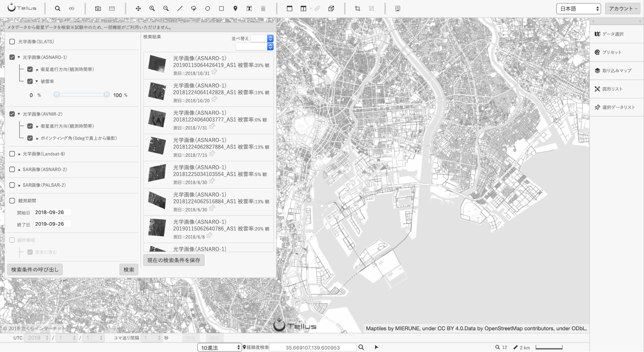Image resolution: width=644 pixels, height=352 pixels.
Task: Open the search tool magnifier icon
Action: click(x=58, y=8)
